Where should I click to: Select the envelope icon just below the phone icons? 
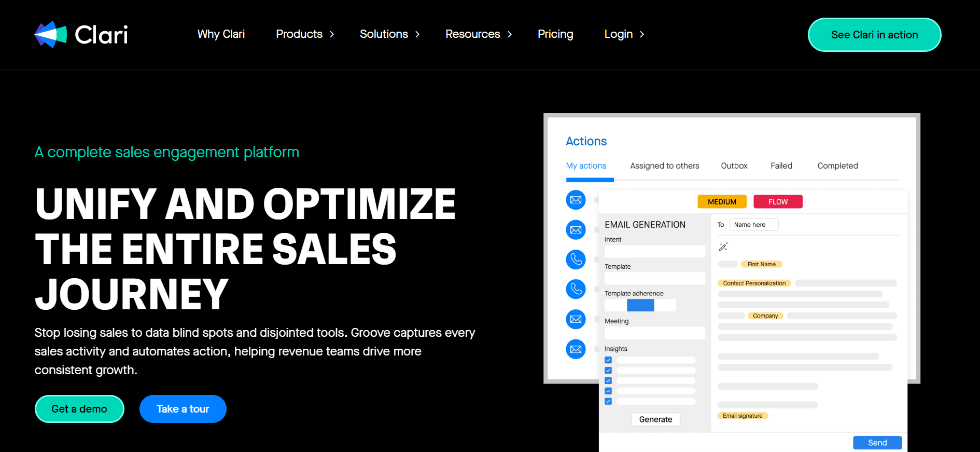coord(576,319)
